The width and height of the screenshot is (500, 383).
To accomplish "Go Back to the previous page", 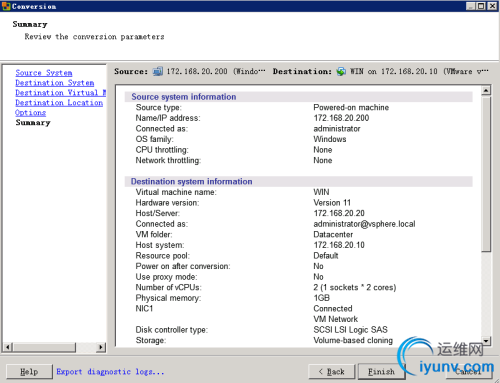I will click(332, 371).
